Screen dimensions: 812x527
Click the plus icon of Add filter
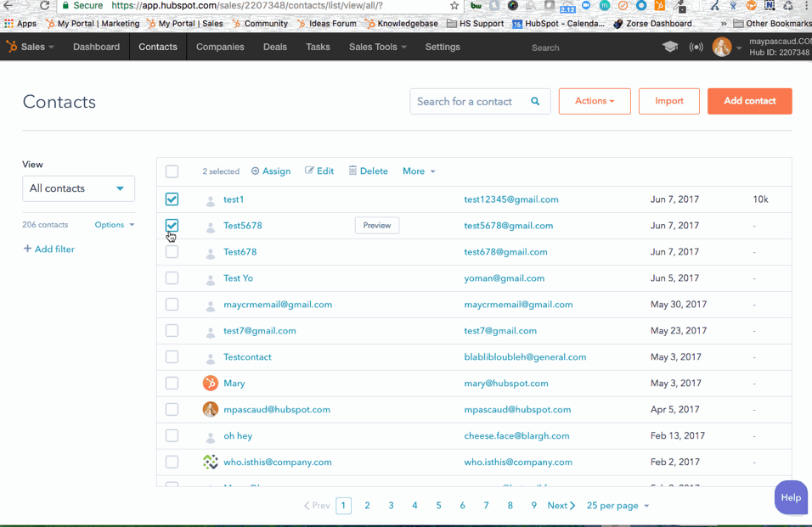(x=27, y=249)
